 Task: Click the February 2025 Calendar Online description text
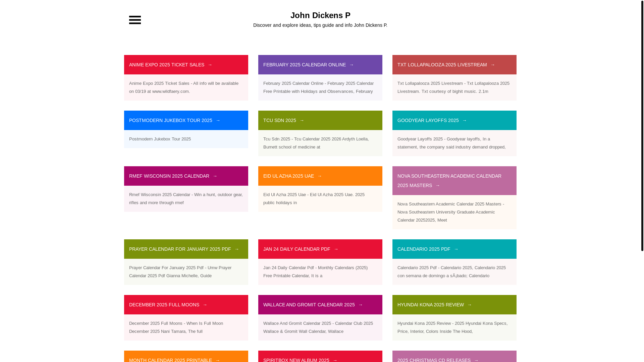pos(318,87)
